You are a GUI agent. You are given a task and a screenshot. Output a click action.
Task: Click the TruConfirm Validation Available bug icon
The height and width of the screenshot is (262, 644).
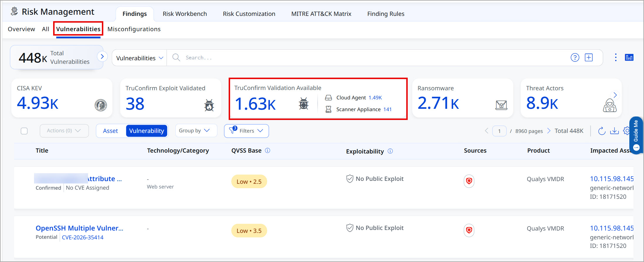point(304,104)
